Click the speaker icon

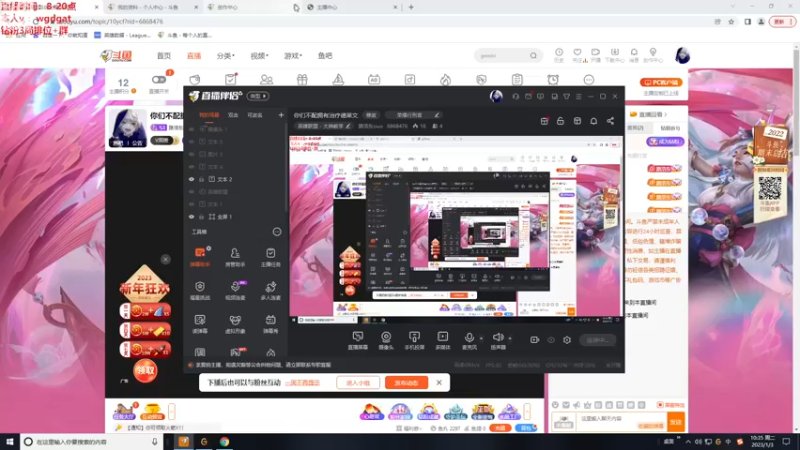click(498, 337)
